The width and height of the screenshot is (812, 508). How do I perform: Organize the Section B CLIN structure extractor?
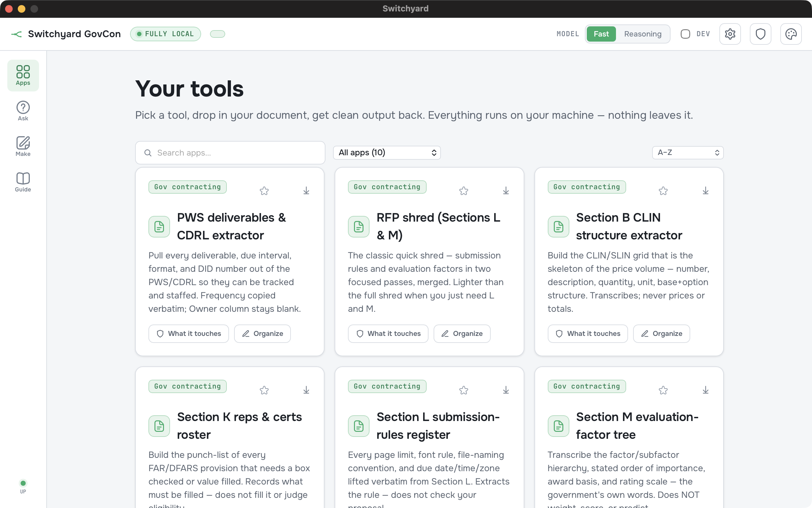click(662, 334)
